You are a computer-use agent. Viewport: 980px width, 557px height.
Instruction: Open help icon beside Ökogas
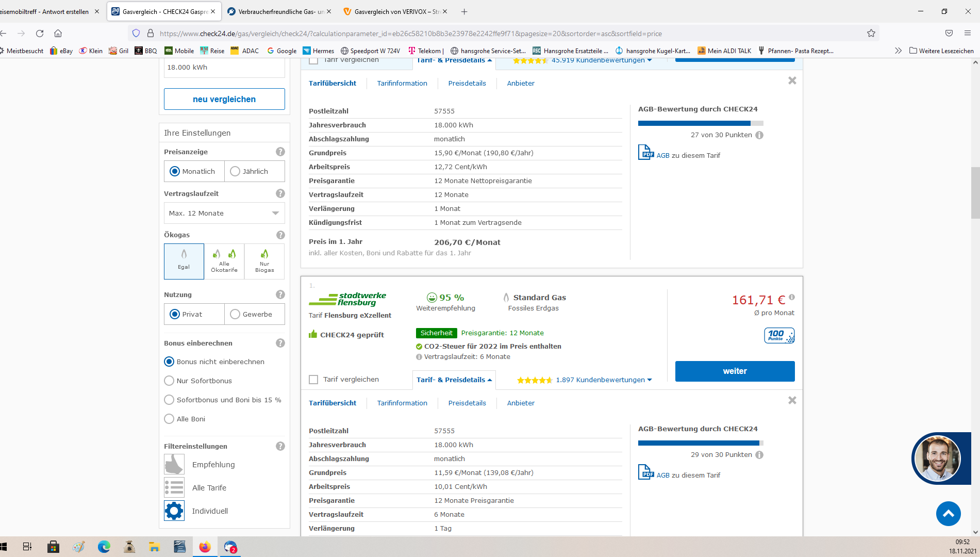(x=280, y=235)
